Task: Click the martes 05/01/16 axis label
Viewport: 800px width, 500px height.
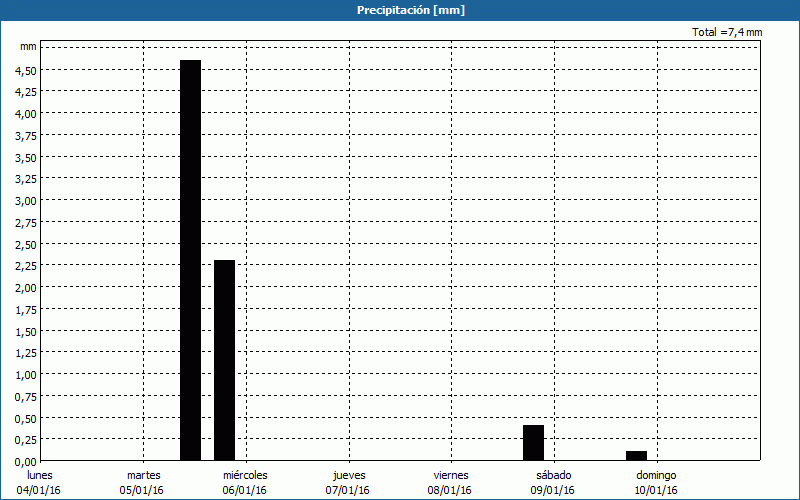Action: point(144,482)
